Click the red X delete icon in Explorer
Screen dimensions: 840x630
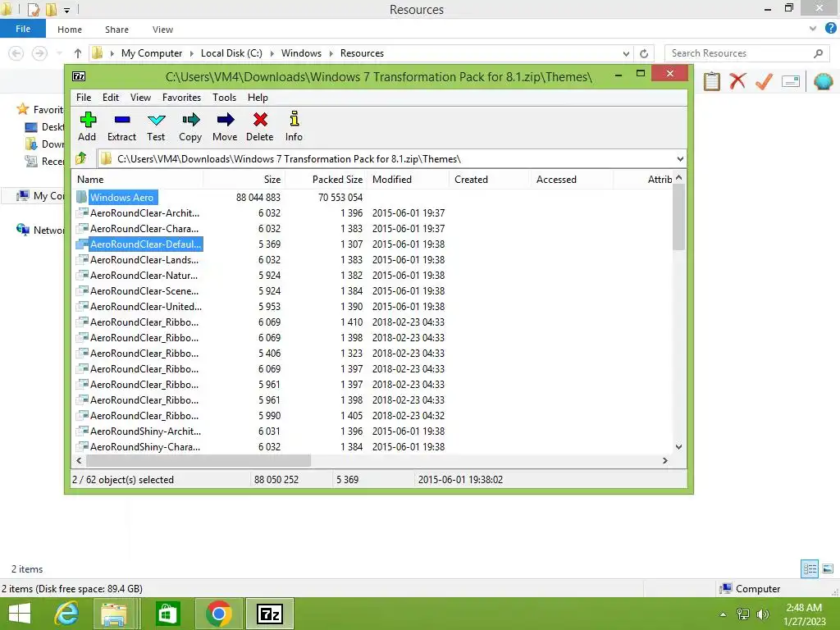point(737,81)
